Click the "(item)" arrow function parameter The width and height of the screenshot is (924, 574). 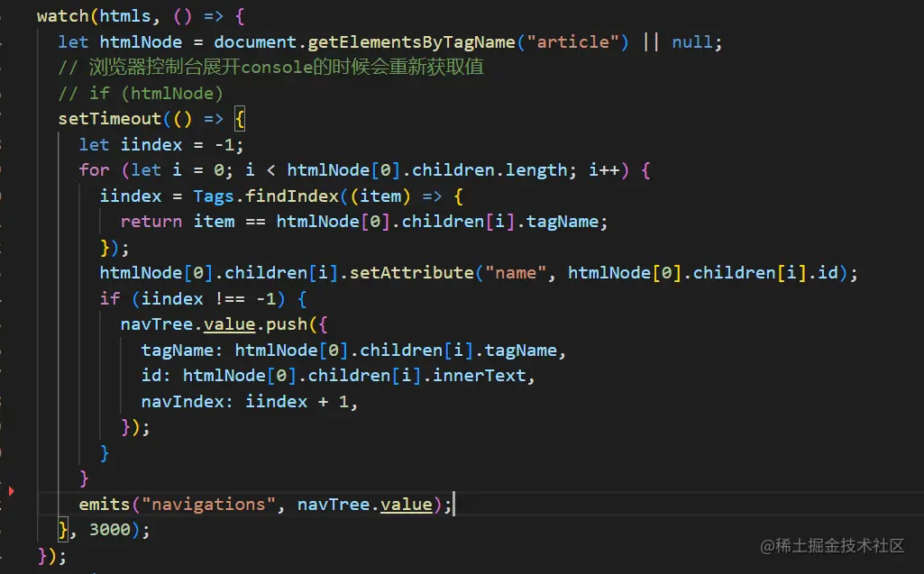coord(380,196)
